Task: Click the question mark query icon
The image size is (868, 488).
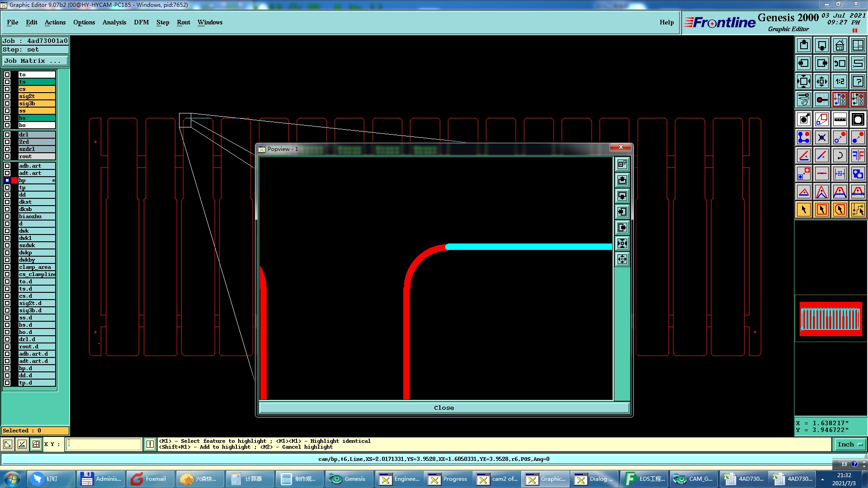Action: pyautogui.click(x=858, y=81)
